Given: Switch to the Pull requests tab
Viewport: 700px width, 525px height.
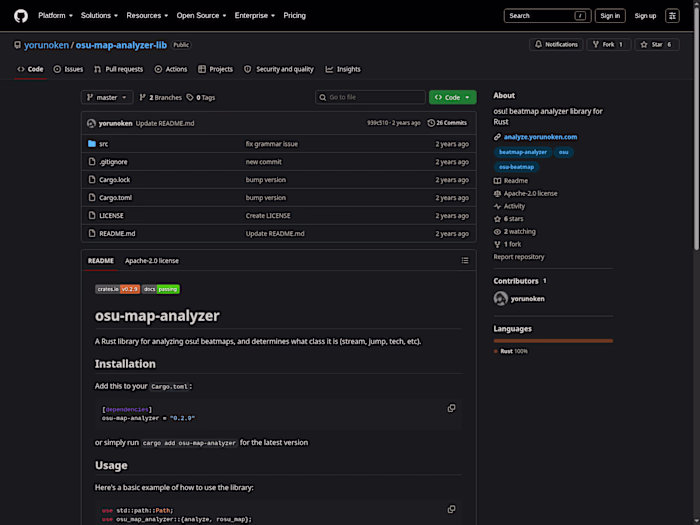Looking at the screenshot, I should point(118,69).
